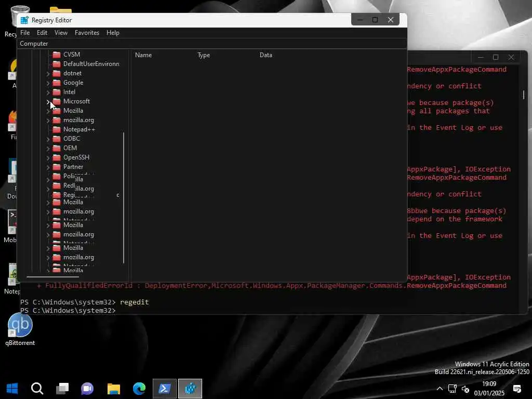Viewport: 532px width, 399px height.
Task: Select the Google key label
Action: pos(73,83)
